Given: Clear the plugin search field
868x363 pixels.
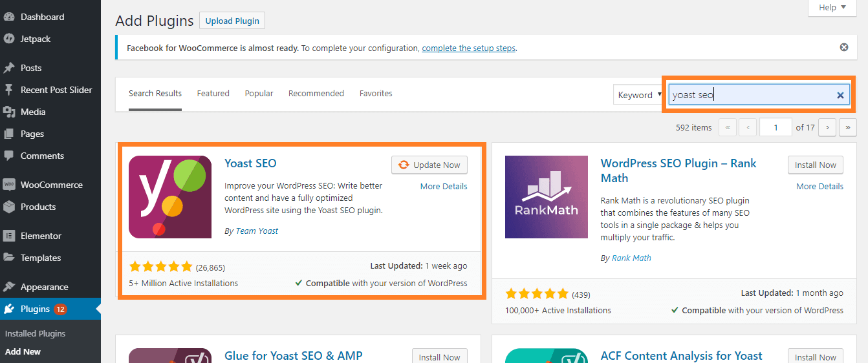Looking at the screenshot, I should [x=840, y=95].
